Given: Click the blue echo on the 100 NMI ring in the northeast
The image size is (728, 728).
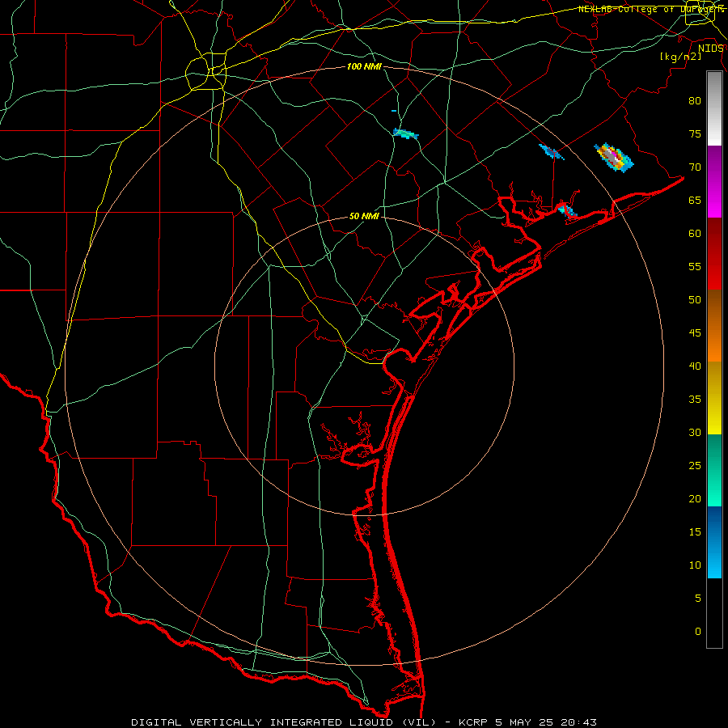Looking at the screenshot, I should click(551, 152).
